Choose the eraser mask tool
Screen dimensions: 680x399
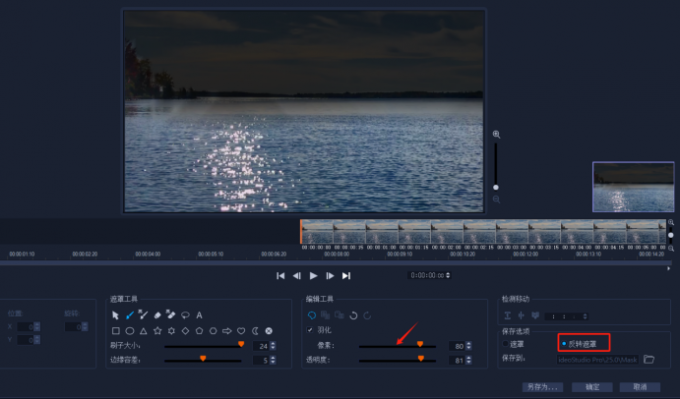157,315
